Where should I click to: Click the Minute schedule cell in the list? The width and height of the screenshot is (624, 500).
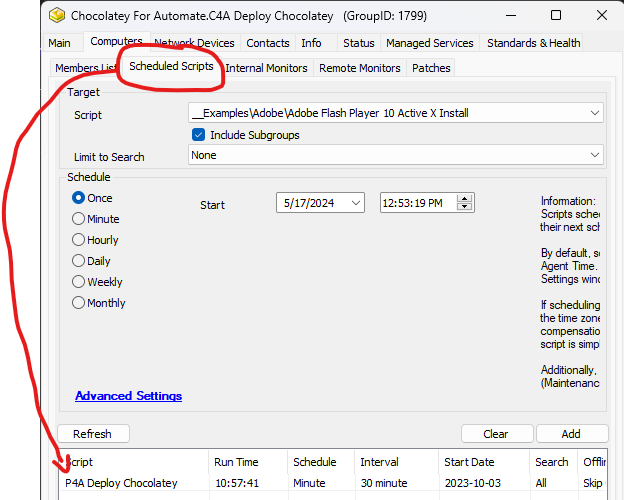click(309, 483)
